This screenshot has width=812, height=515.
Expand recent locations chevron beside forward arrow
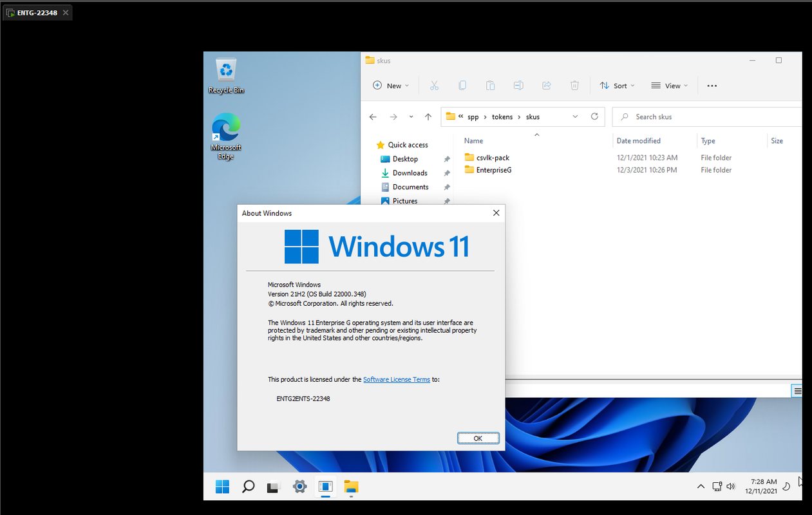coord(411,117)
